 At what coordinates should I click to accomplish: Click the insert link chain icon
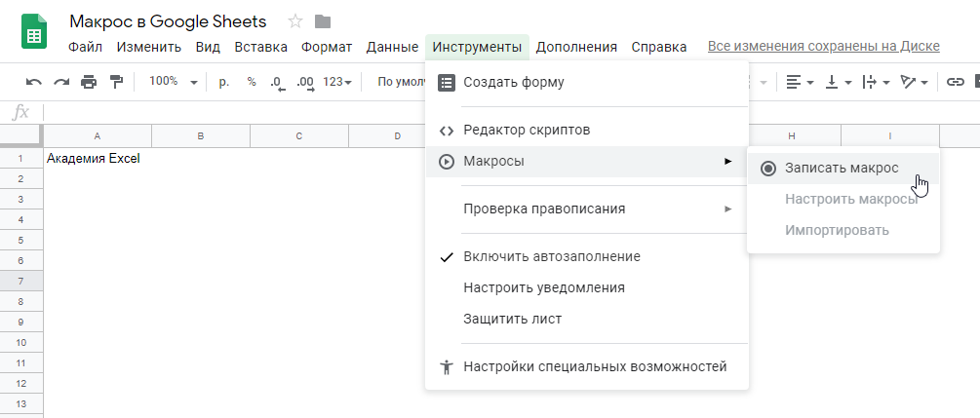point(956,83)
